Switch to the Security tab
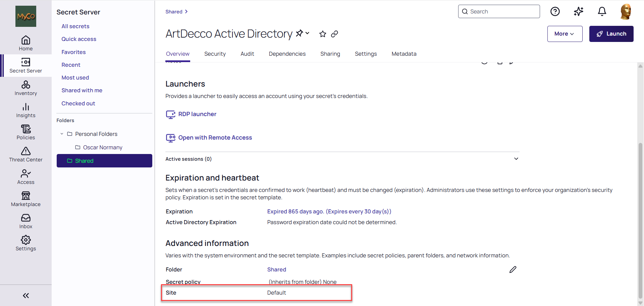 [215, 54]
